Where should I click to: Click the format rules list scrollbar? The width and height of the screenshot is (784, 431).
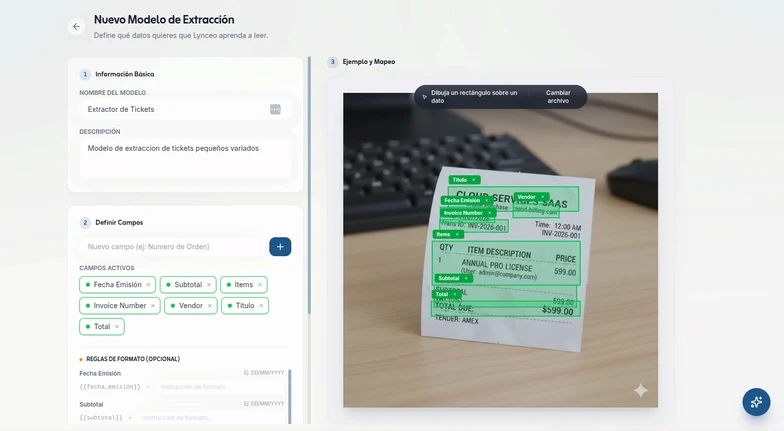click(x=290, y=396)
